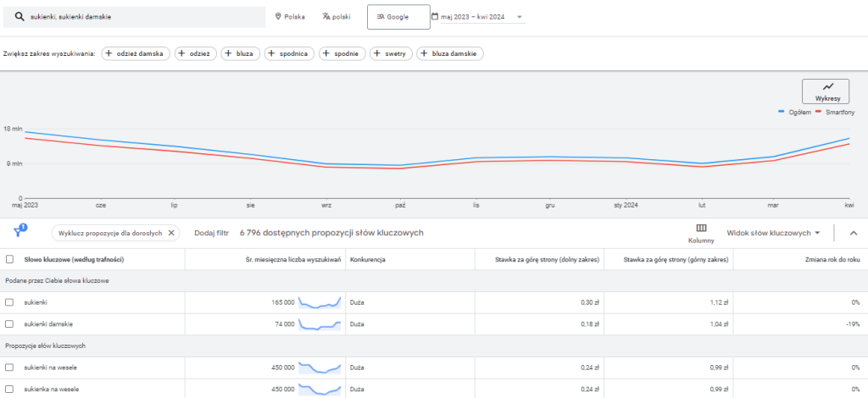Click the search magnifier icon
Screen dimensions: 868x398
[x=19, y=17]
